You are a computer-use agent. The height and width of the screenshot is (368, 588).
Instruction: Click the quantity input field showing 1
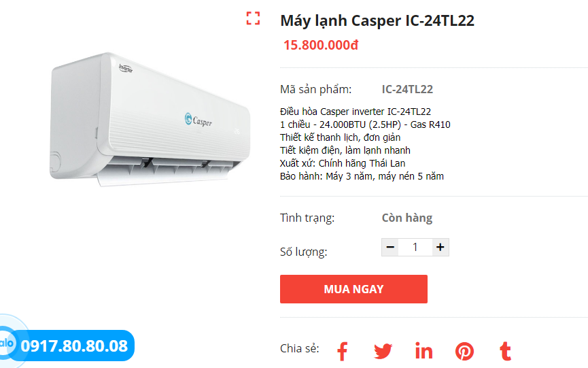[415, 247]
